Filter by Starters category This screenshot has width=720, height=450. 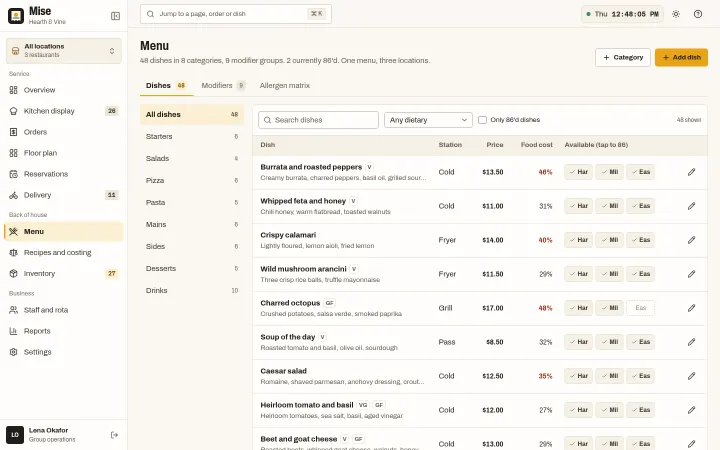[192, 136]
